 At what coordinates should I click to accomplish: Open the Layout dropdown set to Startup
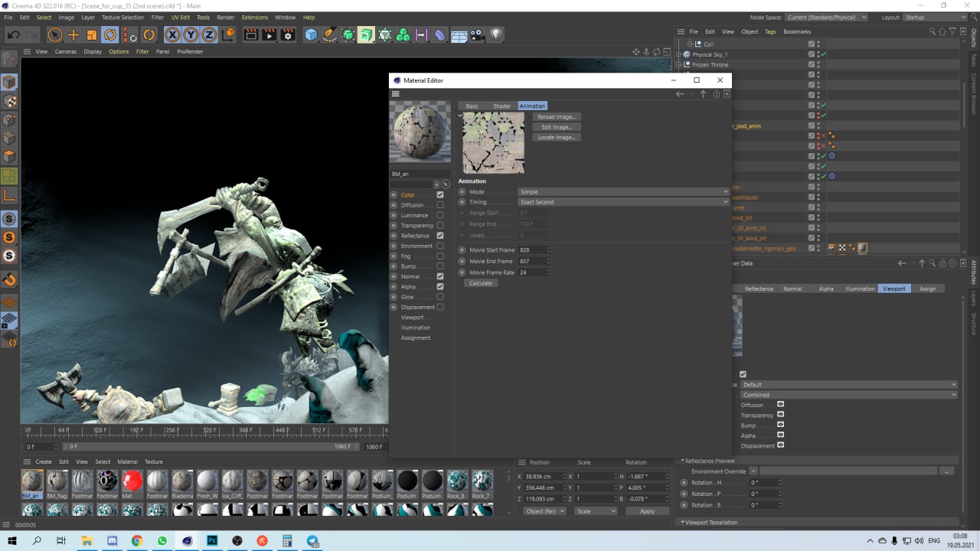click(933, 17)
